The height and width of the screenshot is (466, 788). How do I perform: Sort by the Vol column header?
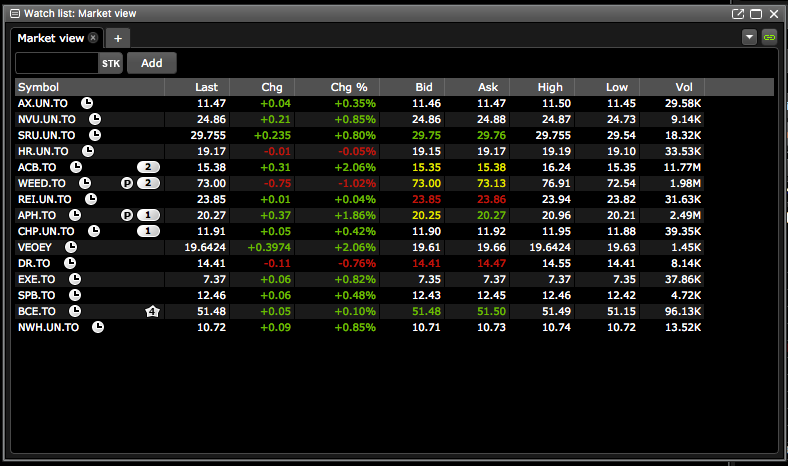[672, 87]
